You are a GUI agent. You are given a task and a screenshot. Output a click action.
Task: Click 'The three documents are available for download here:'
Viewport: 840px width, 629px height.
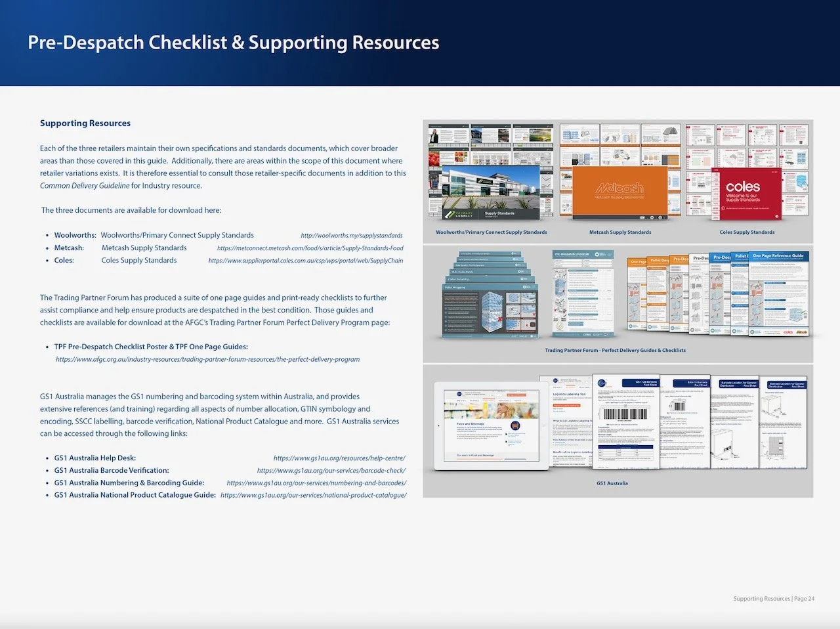(x=131, y=211)
